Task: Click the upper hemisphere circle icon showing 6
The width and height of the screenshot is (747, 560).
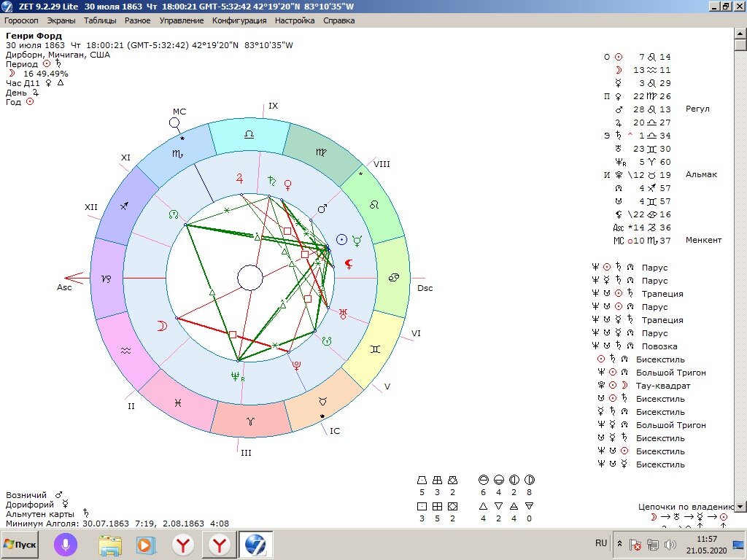Action: point(483,480)
